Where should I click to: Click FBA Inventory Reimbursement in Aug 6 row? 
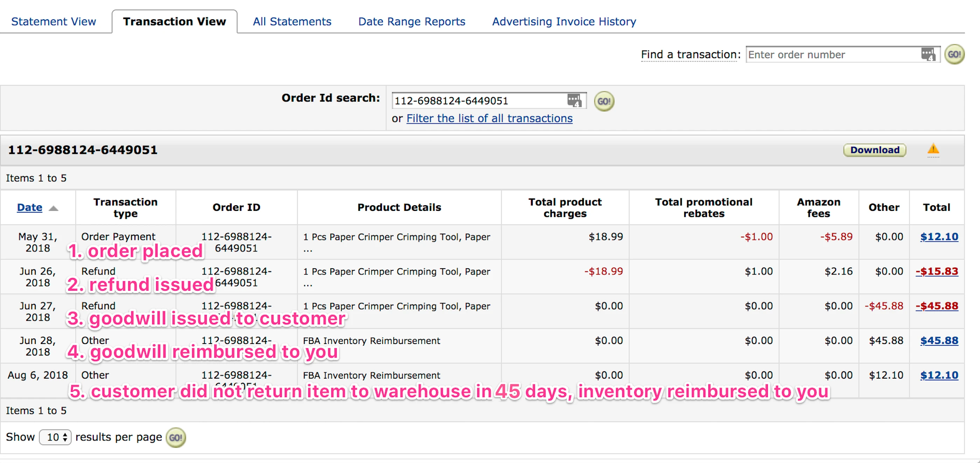371,375
